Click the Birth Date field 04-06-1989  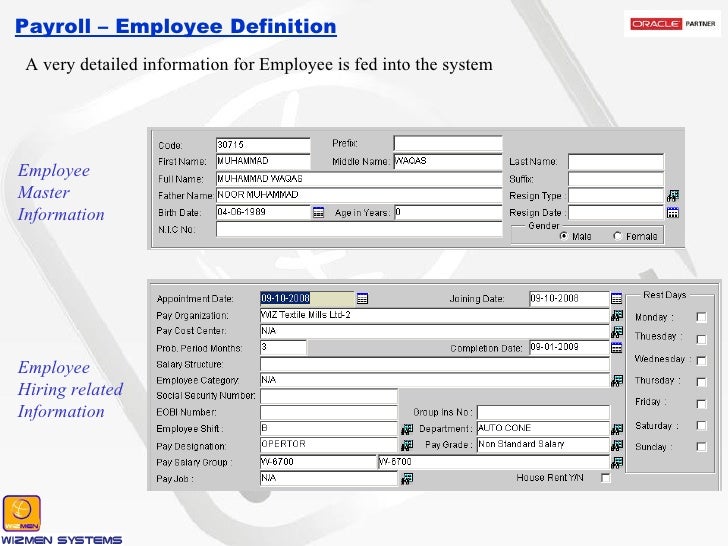click(x=263, y=212)
